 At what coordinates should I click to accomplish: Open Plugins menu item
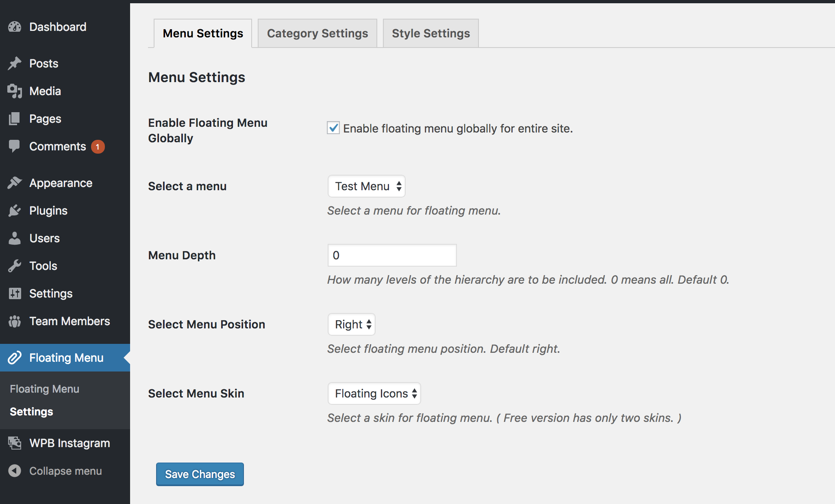65,211
